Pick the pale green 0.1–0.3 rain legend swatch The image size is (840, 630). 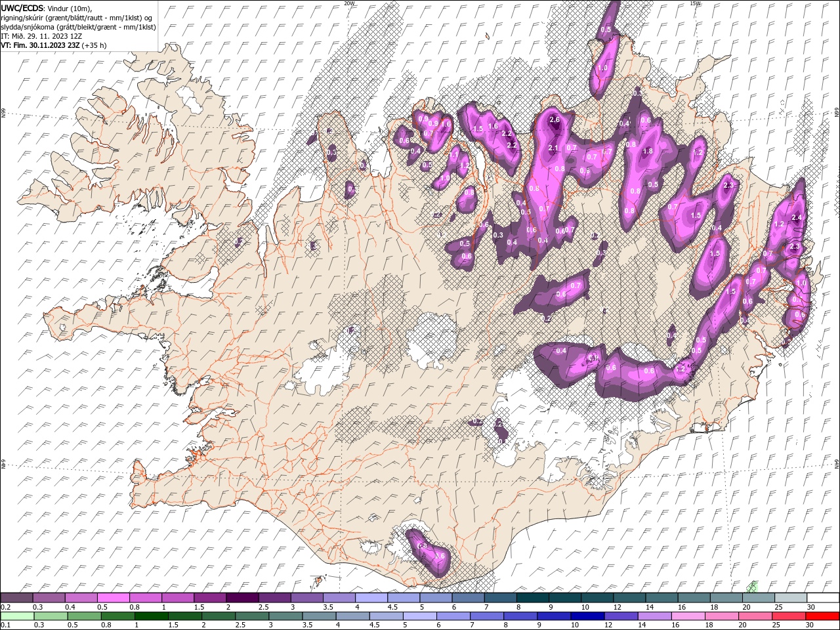point(16,616)
